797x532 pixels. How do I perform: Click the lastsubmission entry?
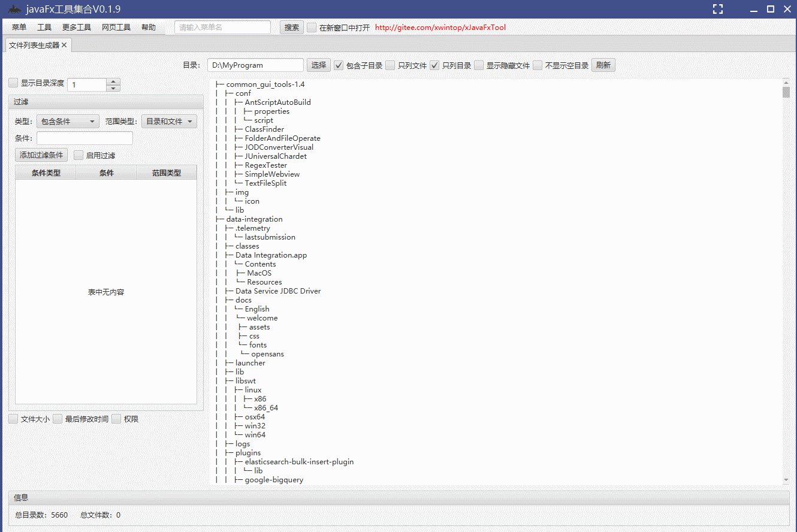270,237
